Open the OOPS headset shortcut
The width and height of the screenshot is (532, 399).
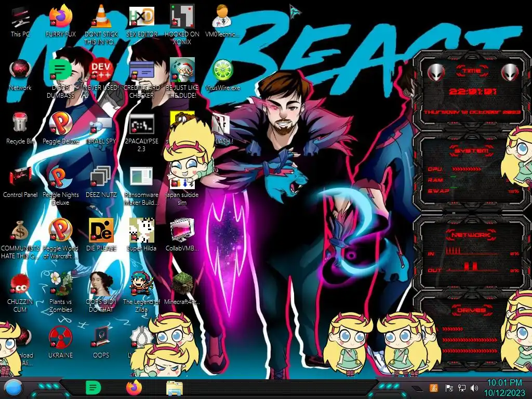101,342
